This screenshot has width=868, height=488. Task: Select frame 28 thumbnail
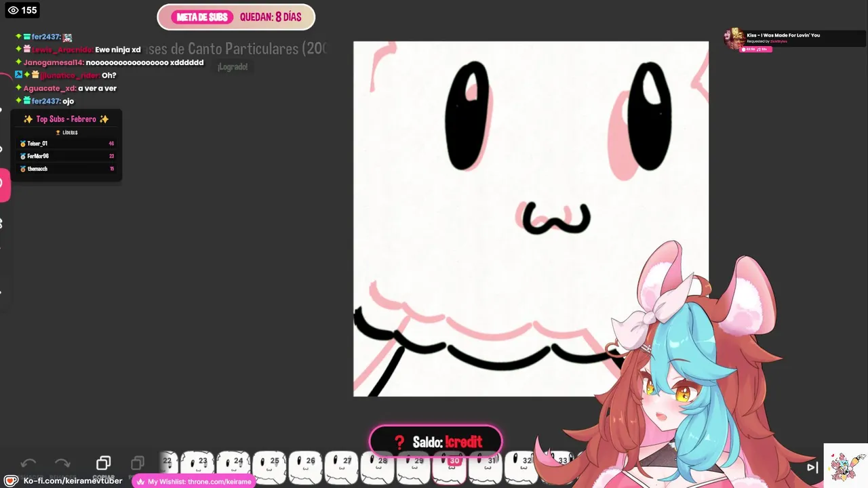click(378, 468)
